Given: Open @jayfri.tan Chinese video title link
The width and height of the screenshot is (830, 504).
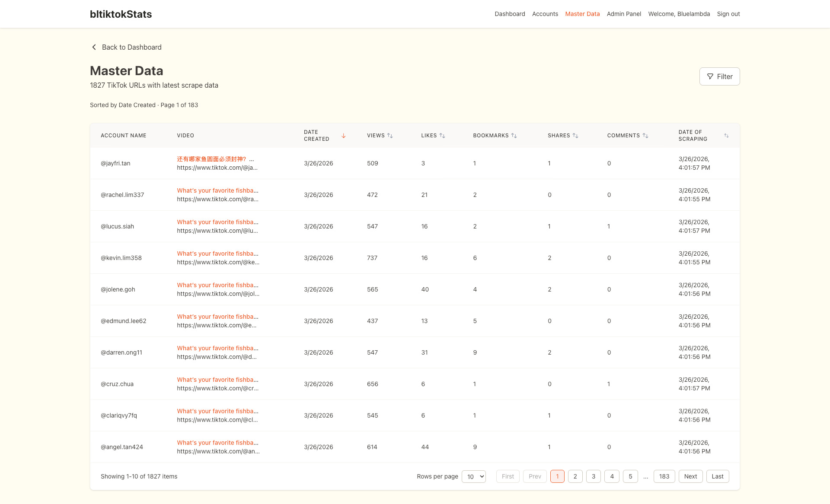Looking at the screenshot, I should [x=211, y=159].
